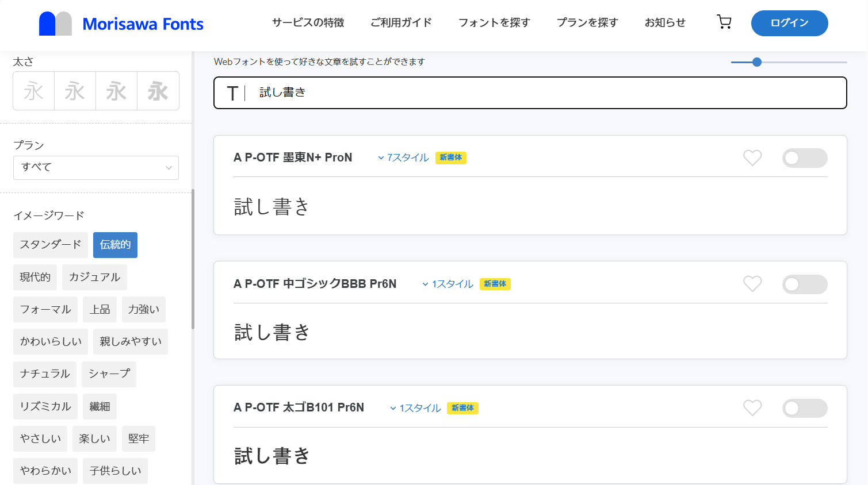
Task: Expand the 7スタイル style list
Action: coord(403,157)
